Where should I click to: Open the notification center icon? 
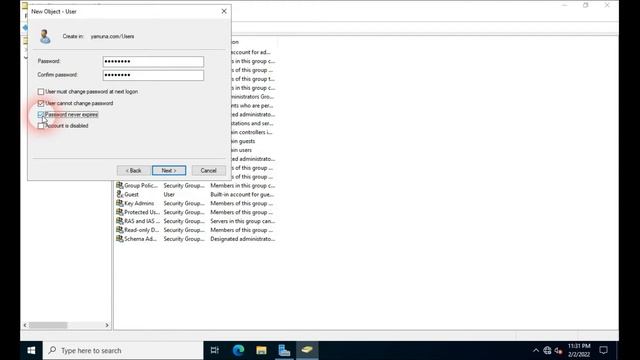click(603, 350)
